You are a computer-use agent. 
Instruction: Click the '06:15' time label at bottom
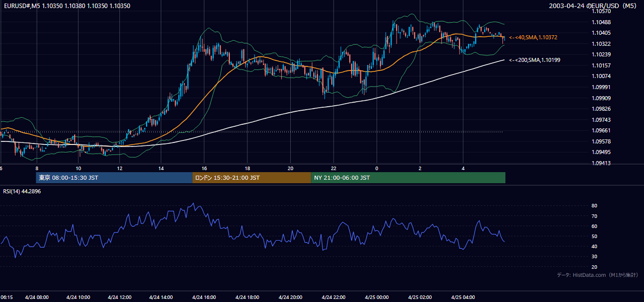pos(7,297)
